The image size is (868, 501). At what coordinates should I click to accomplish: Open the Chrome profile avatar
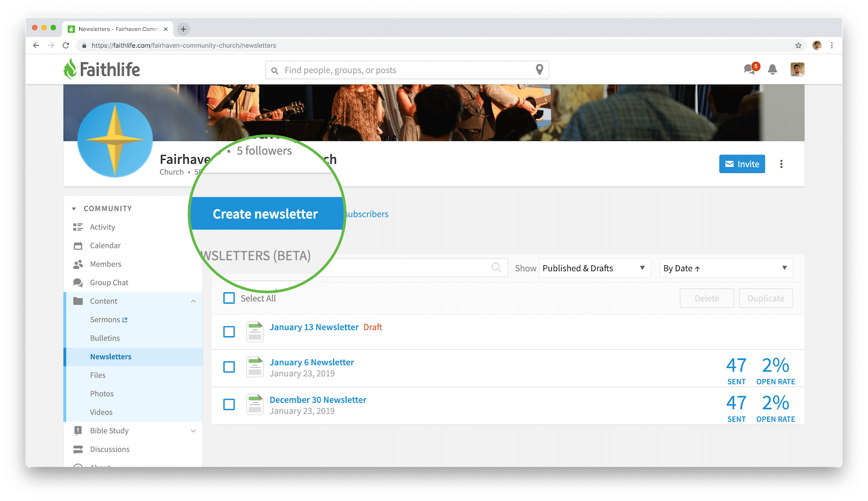click(x=817, y=46)
